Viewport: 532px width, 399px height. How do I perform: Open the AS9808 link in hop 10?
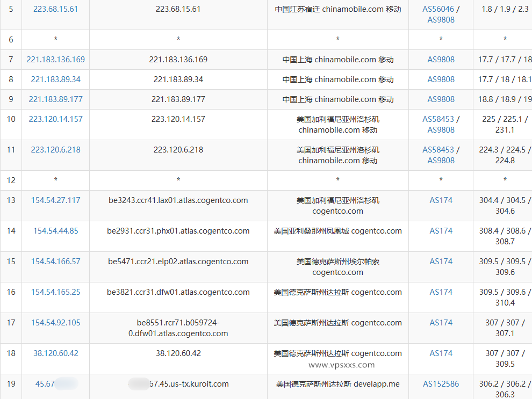click(441, 130)
